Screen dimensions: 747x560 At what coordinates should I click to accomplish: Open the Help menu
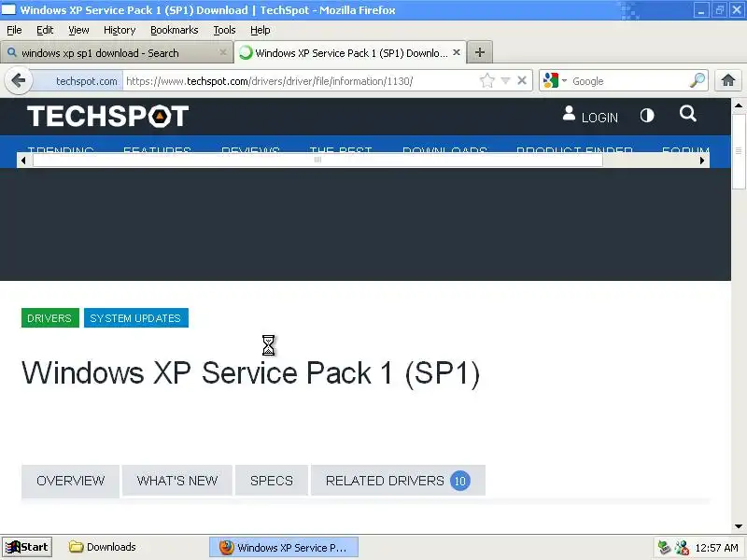point(261,30)
